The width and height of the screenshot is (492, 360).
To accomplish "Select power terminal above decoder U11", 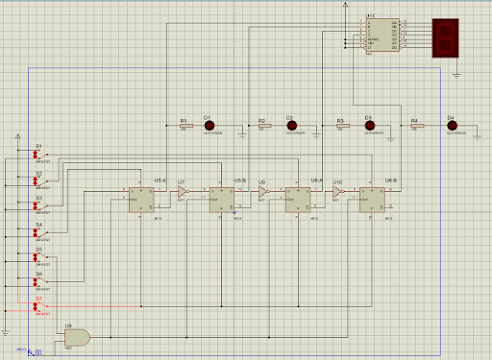I will [x=345, y=4].
